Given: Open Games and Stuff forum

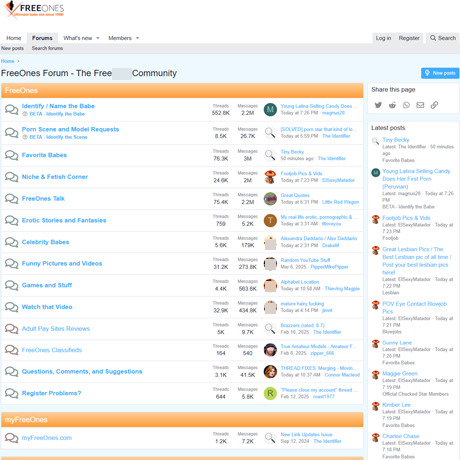Looking at the screenshot, I should point(47,285).
